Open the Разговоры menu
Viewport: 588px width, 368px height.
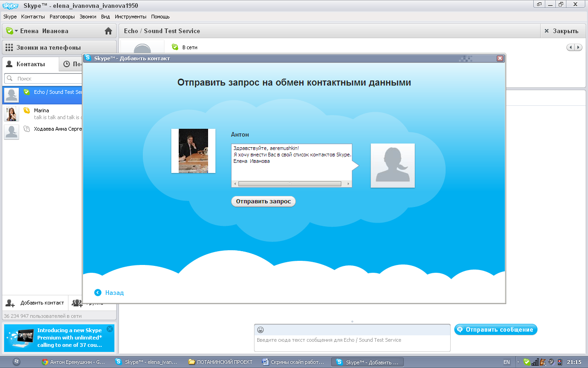click(x=62, y=17)
